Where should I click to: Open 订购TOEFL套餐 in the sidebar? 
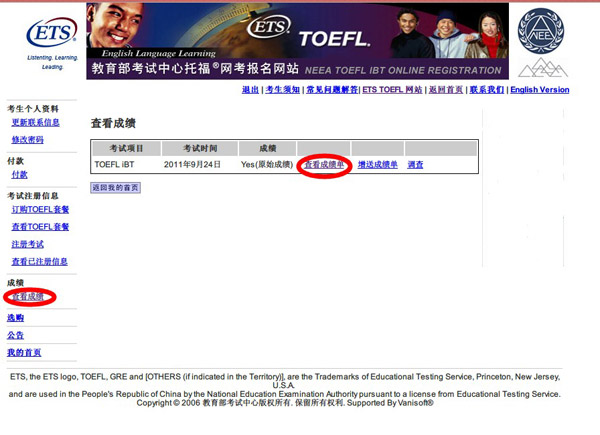point(40,210)
